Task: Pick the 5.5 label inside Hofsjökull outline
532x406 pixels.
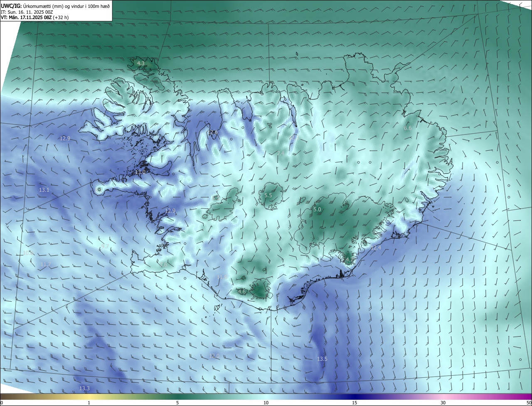Action: click(268, 195)
